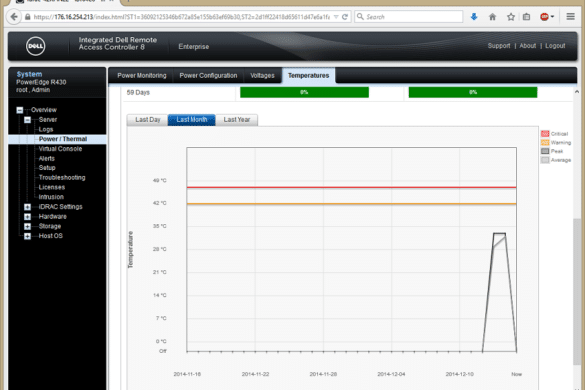585x390 pixels.
Task: Open the bookmarks list clipboard icon
Action: [x=526, y=17]
